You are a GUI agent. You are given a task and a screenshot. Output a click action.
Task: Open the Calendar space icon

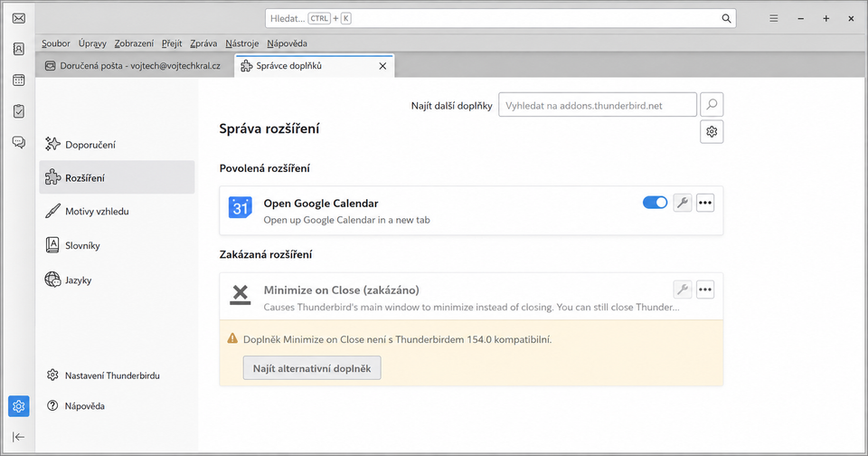click(19, 81)
